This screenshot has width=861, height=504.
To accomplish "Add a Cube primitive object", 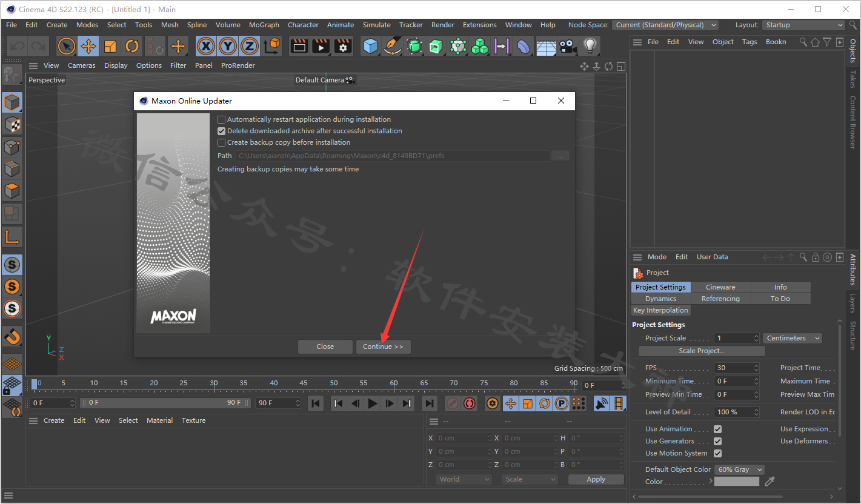I will (371, 46).
